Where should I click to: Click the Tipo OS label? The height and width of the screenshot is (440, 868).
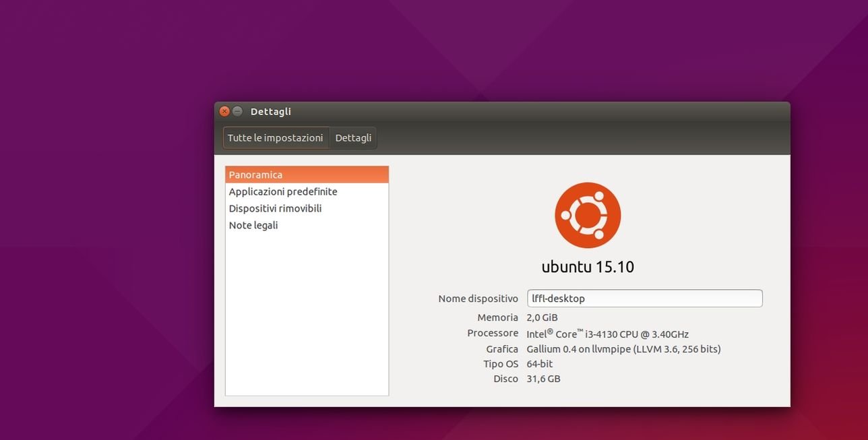tap(501, 364)
